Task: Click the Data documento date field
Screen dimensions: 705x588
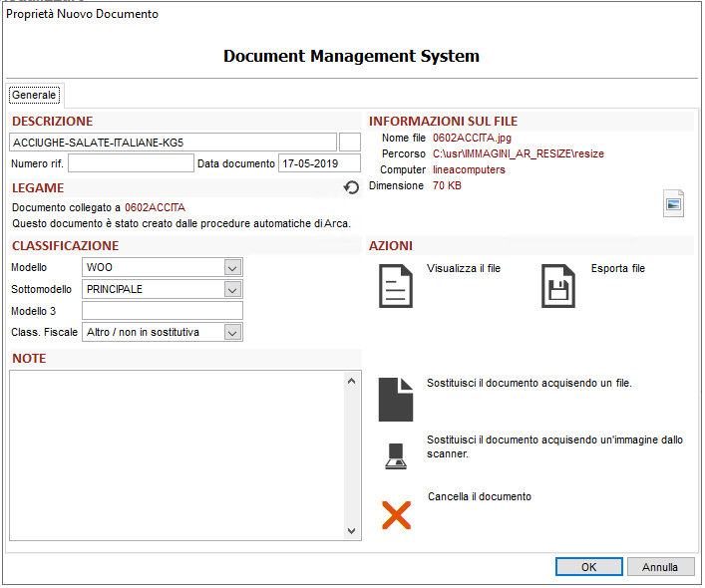Action: pyautogui.click(x=318, y=163)
